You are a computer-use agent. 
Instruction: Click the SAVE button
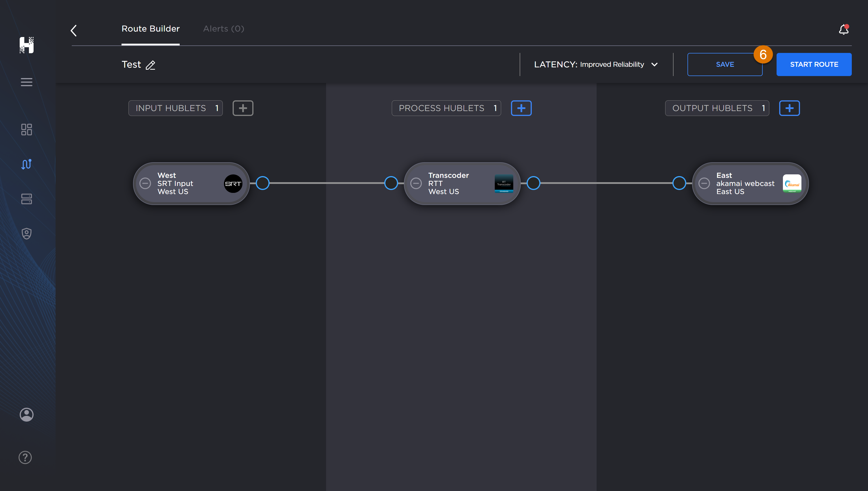[724, 64]
